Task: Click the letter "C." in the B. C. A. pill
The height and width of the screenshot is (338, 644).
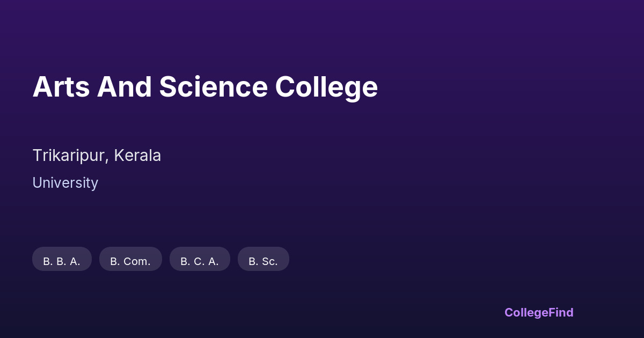Action: click(199, 261)
